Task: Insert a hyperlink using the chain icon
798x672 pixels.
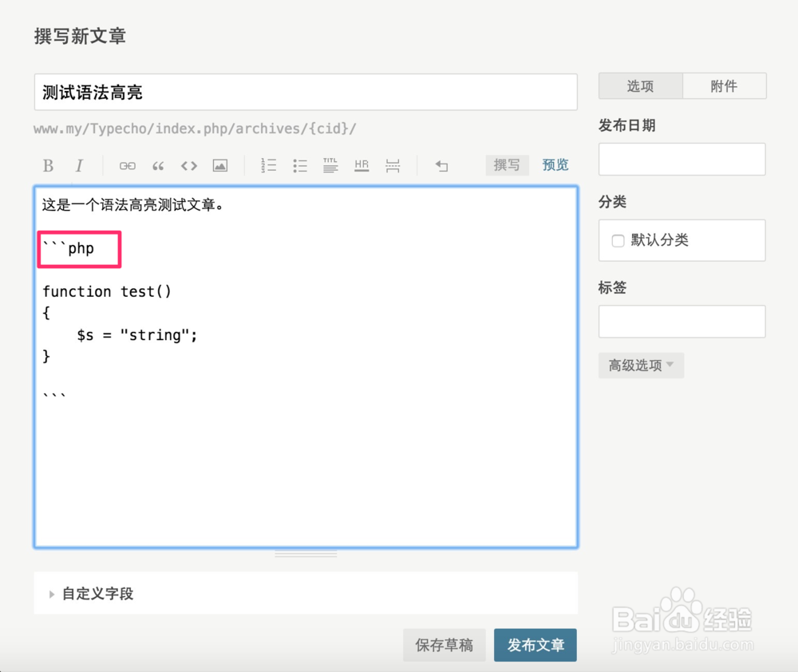Action: tap(127, 165)
